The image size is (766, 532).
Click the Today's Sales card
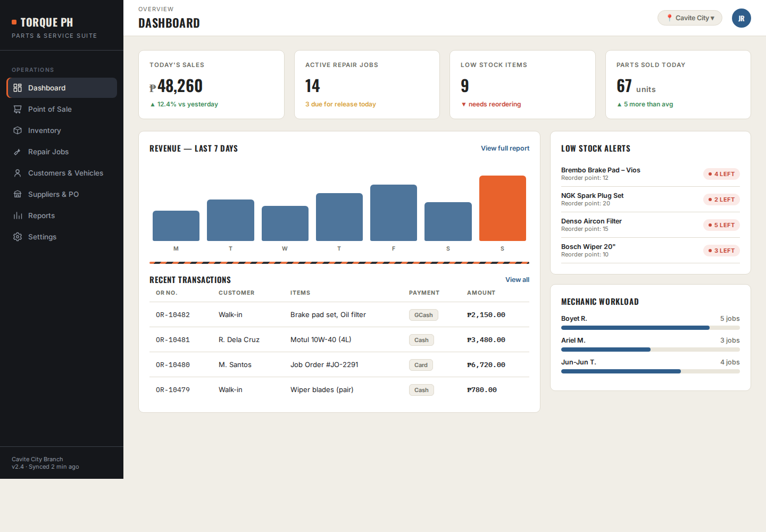pos(211,85)
